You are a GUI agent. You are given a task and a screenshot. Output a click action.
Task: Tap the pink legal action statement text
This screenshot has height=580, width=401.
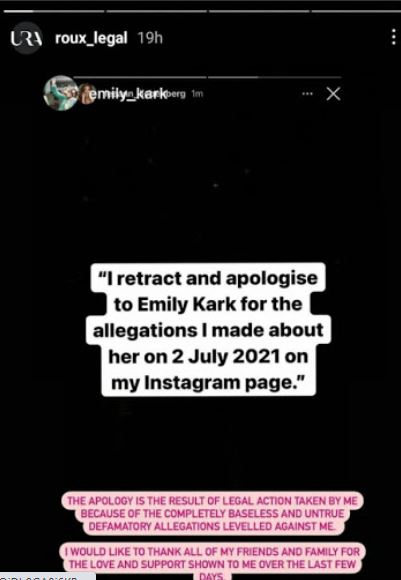[x=213, y=514]
